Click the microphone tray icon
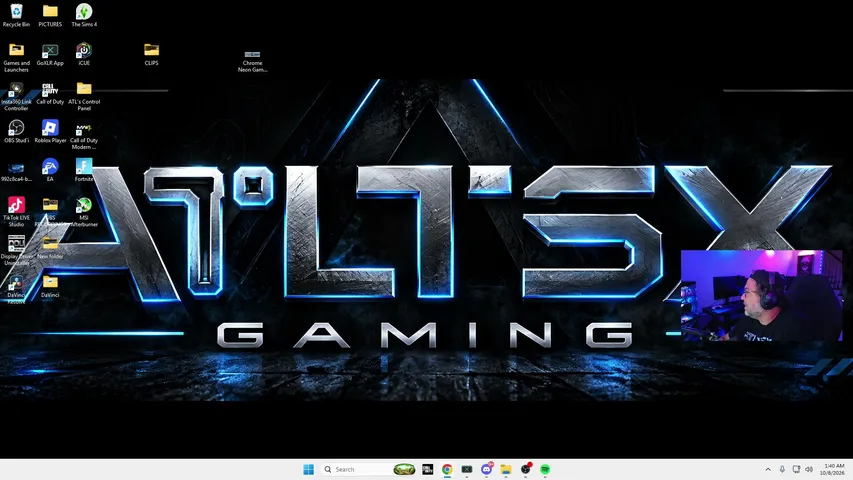853x480 pixels. [x=782, y=469]
